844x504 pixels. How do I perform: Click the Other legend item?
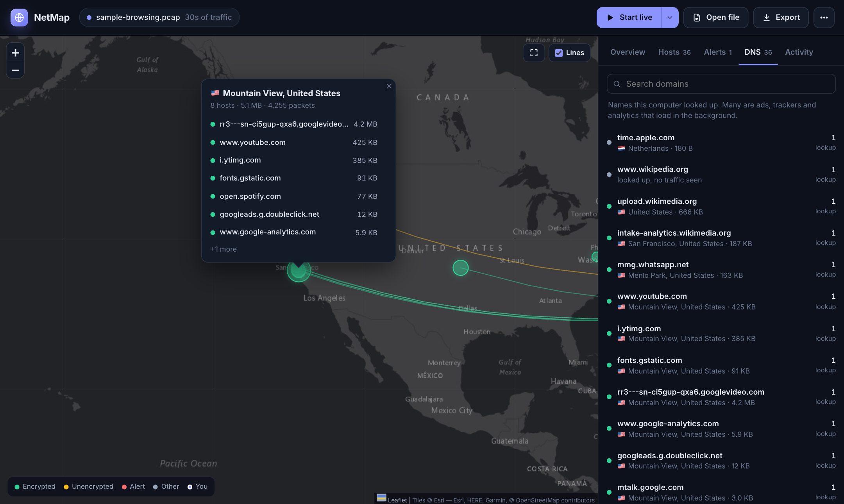click(166, 487)
